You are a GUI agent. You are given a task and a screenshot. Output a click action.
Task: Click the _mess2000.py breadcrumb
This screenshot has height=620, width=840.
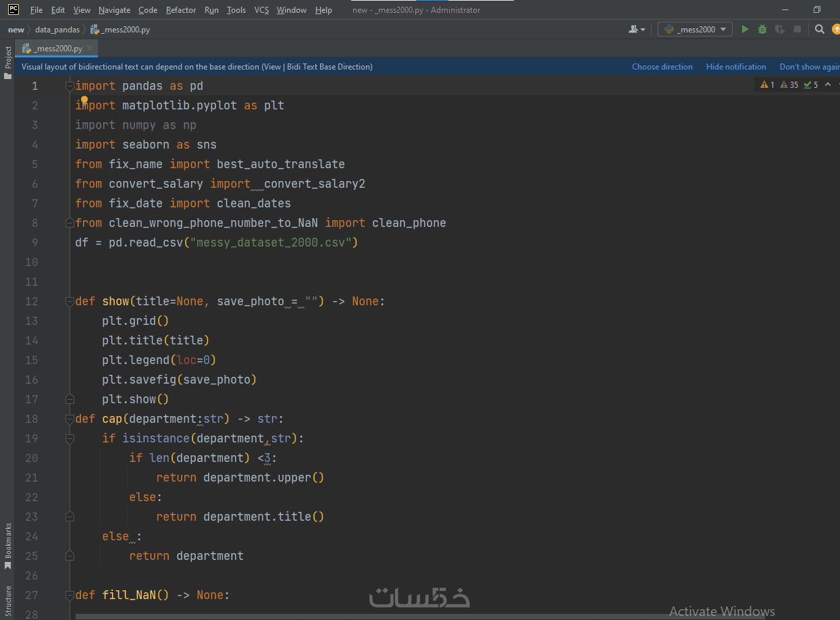120,30
